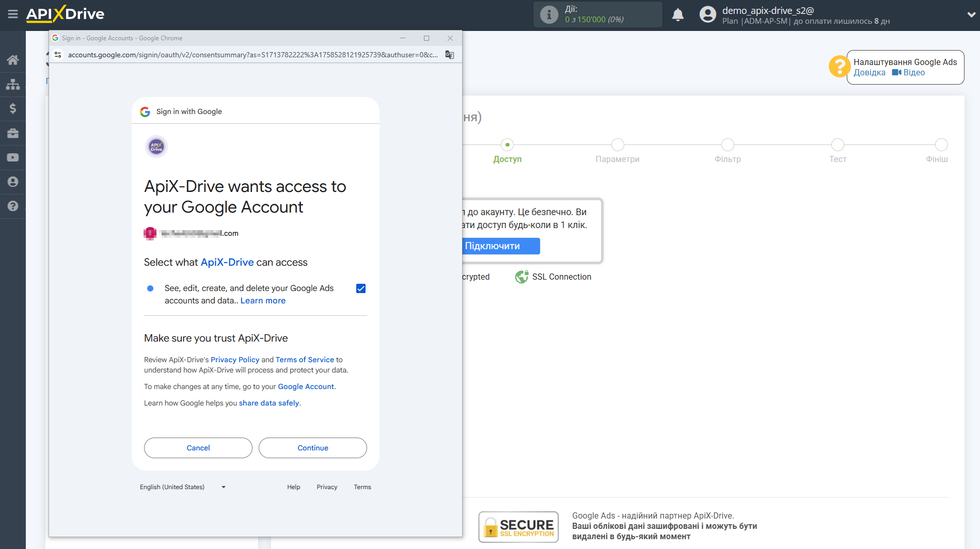Viewport: 980px width, 549px height.
Task: Open the YouTube video sidebar icon
Action: (12, 157)
